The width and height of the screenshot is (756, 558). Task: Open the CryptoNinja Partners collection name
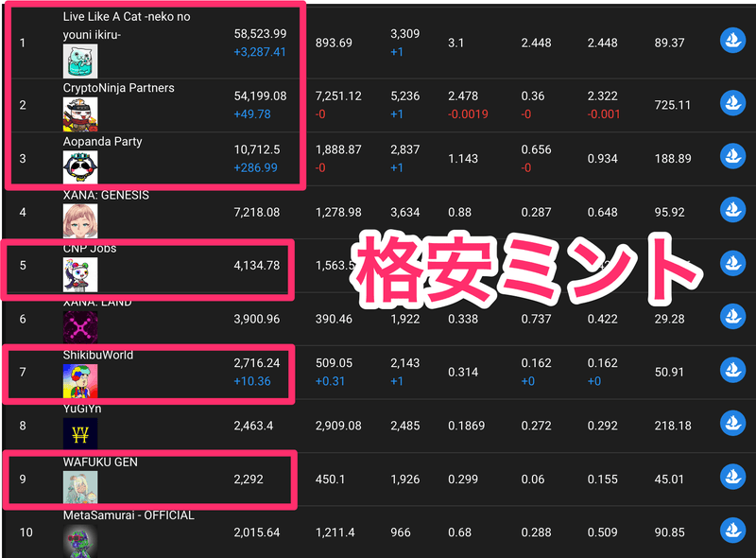(119, 88)
